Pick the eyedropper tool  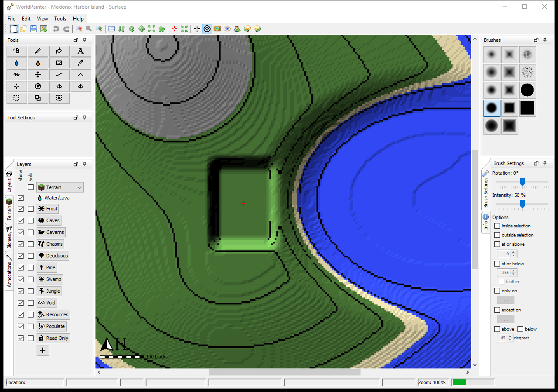81,63
